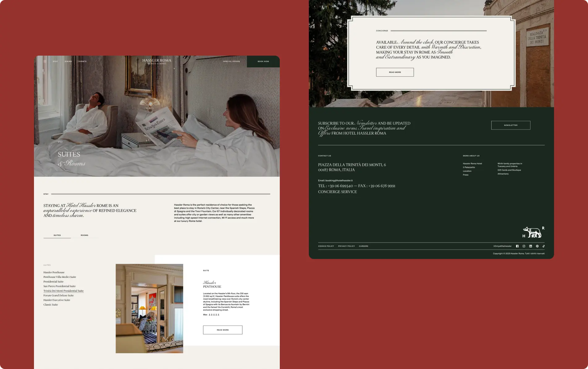Click Read More in Concierge card
The image size is (588, 369).
pyautogui.click(x=395, y=72)
